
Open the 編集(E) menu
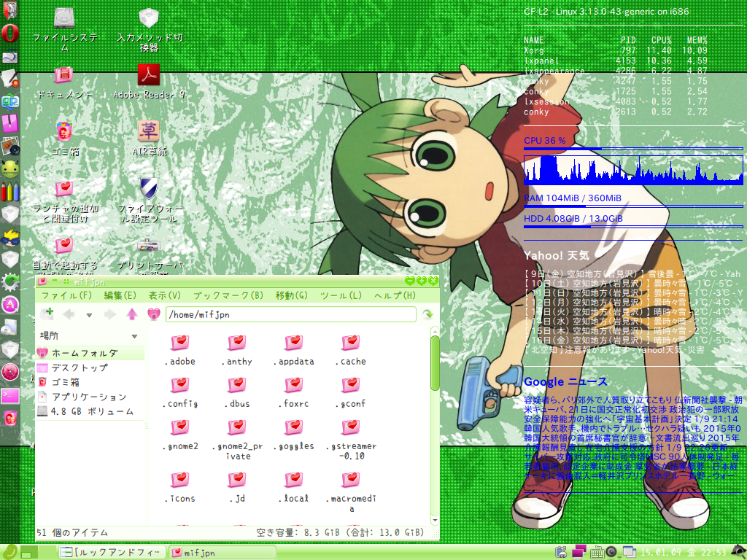tap(120, 296)
